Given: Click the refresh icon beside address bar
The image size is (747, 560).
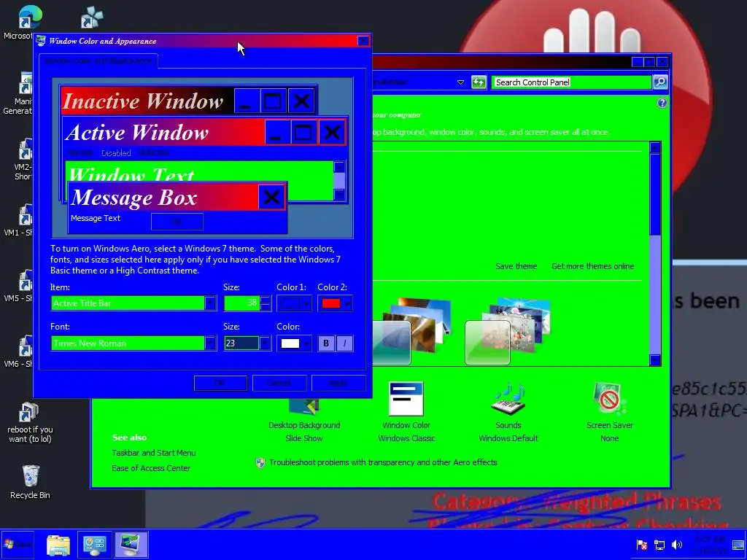Looking at the screenshot, I should point(479,82).
